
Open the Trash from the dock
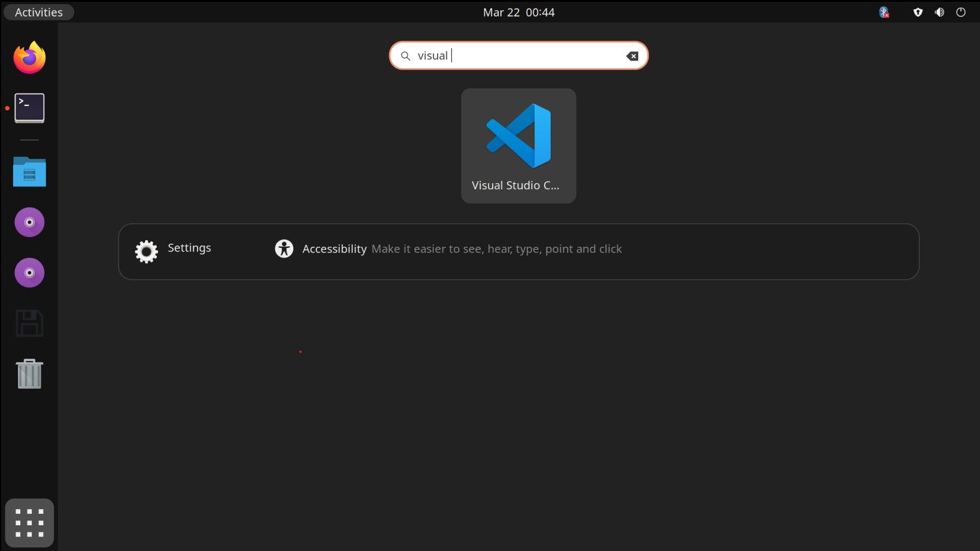29,374
